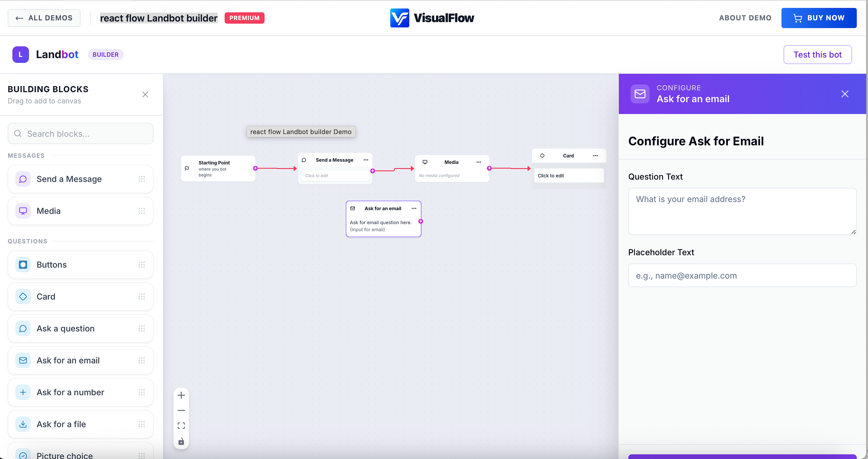Viewport: 868px width, 459px height.
Task: Click the Send a Message node output handle
Action: [x=373, y=171]
